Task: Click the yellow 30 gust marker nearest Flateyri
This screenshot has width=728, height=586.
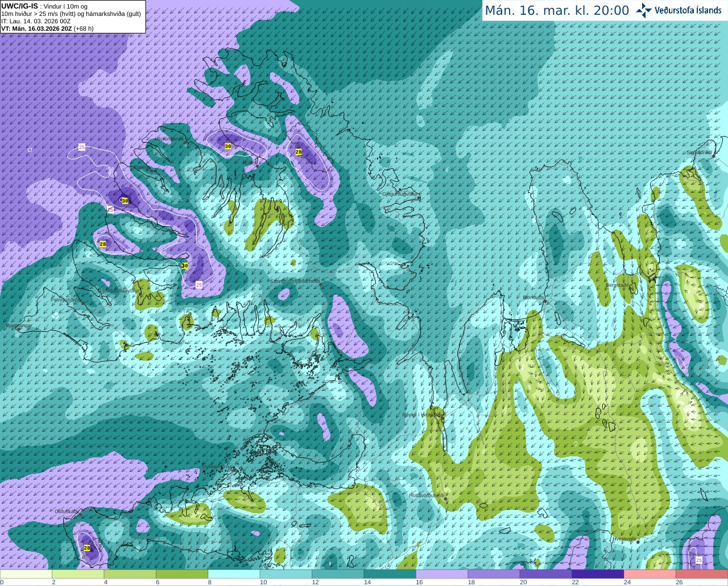Action: [x=125, y=201]
